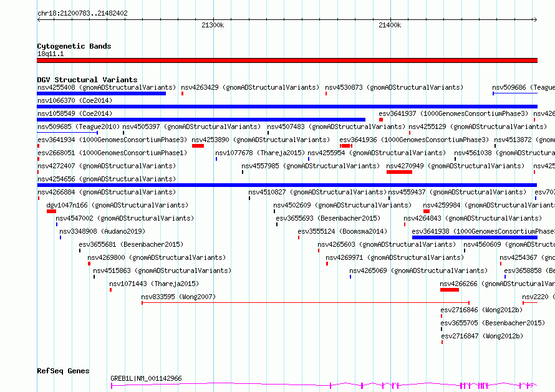555x392 pixels.
Task: Click nsv1071443 (Thareja2015) label
Action: (154, 284)
